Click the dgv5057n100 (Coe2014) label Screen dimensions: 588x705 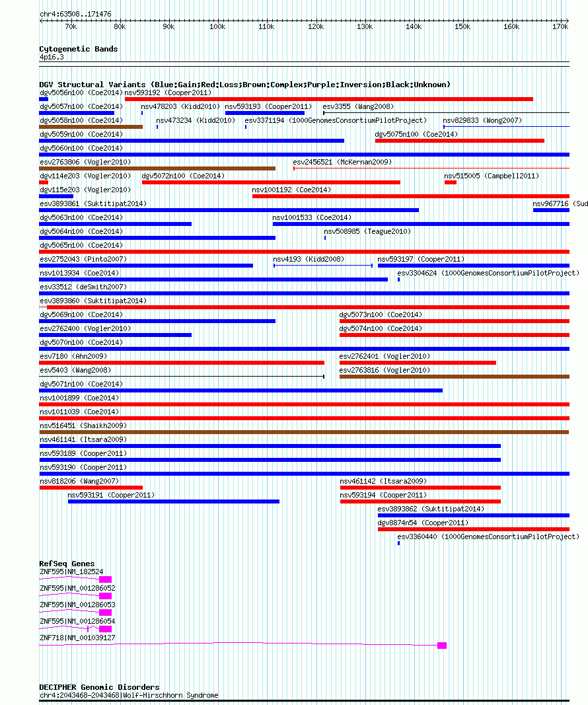point(81,106)
